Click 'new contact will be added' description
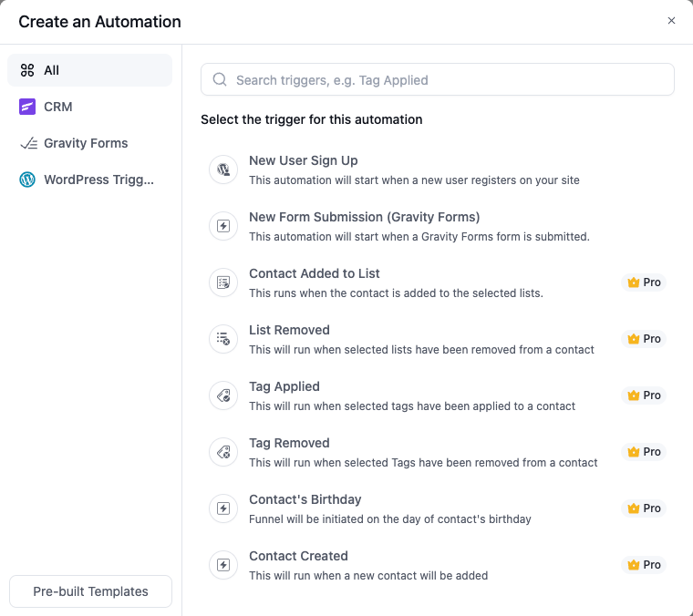The width and height of the screenshot is (693, 616). coord(368,576)
